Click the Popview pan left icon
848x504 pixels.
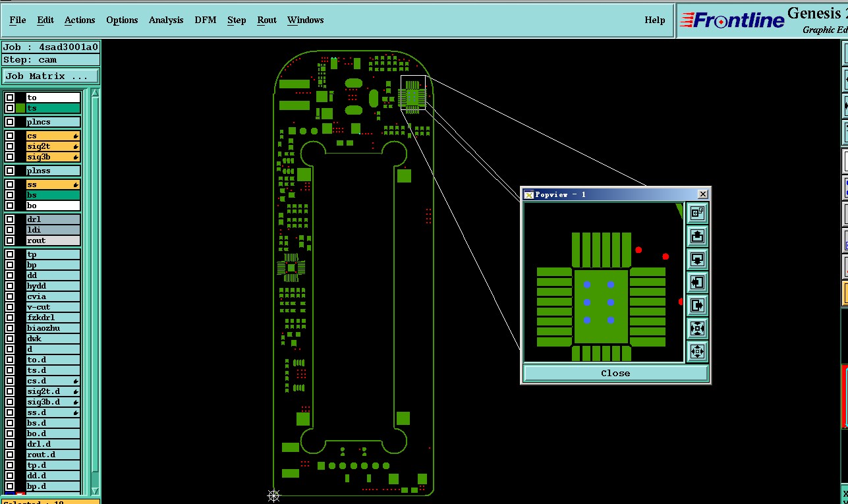pos(697,282)
